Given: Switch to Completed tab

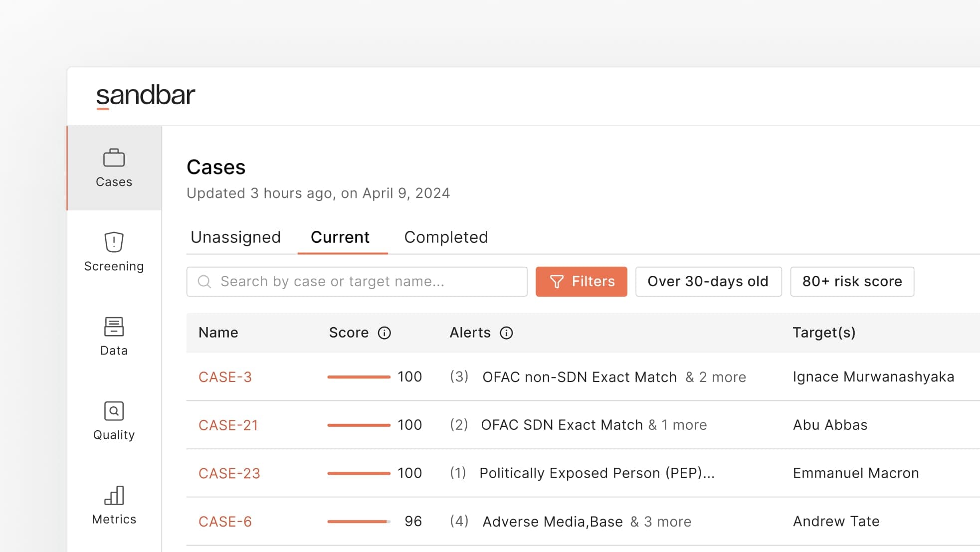Looking at the screenshot, I should [446, 237].
